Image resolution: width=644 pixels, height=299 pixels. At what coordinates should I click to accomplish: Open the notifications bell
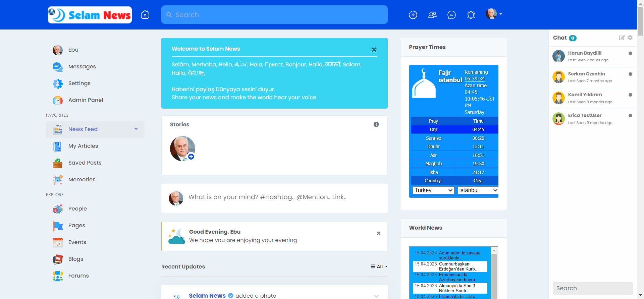tap(471, 15)
